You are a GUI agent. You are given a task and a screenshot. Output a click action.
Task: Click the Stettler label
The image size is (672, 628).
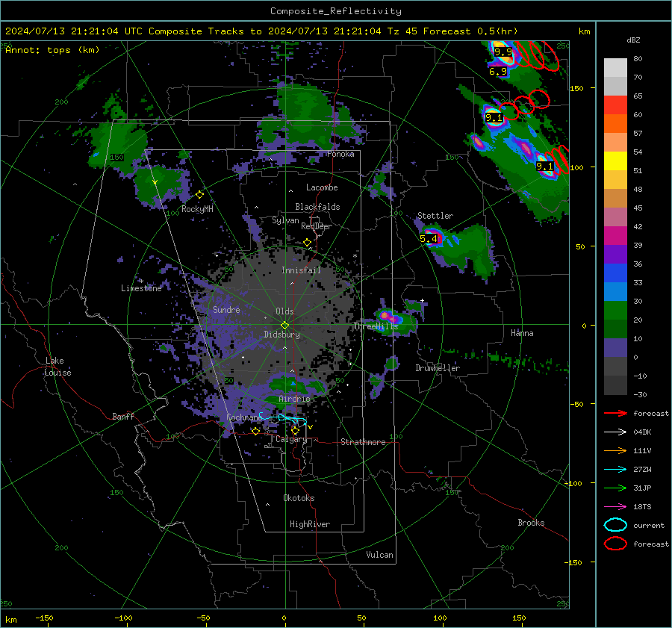pos(435,216)
